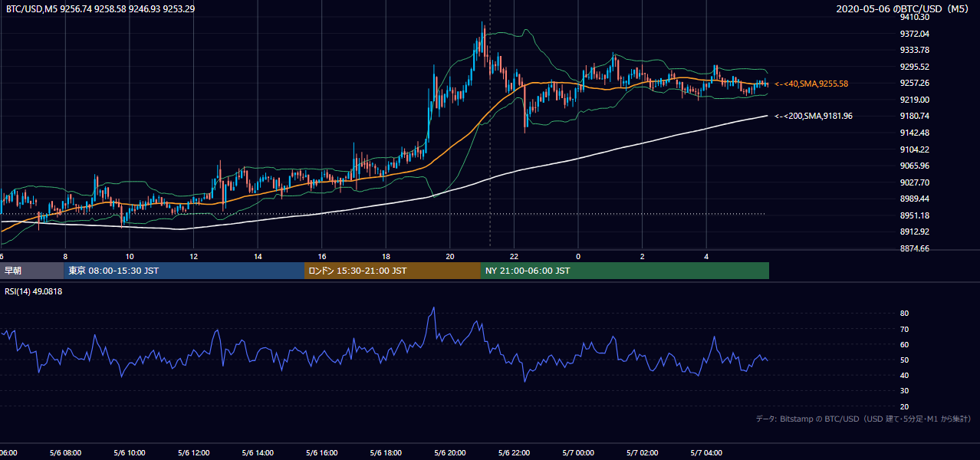
Task: Click the 5/6 18:00 time label
Action: click(386, 453)
